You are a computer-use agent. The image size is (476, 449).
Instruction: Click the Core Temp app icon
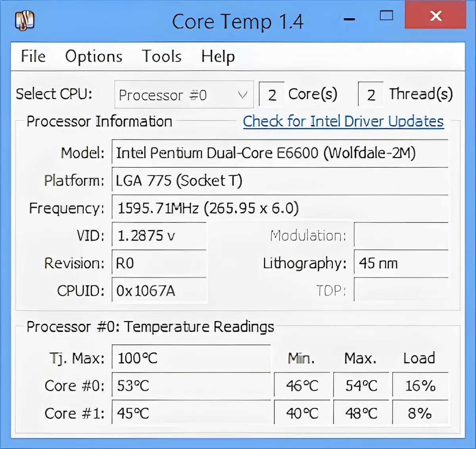[x=25, y=20]
